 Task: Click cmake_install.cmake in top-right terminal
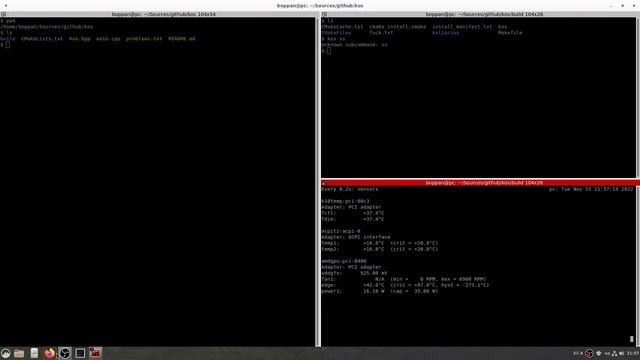click(398, 27)
